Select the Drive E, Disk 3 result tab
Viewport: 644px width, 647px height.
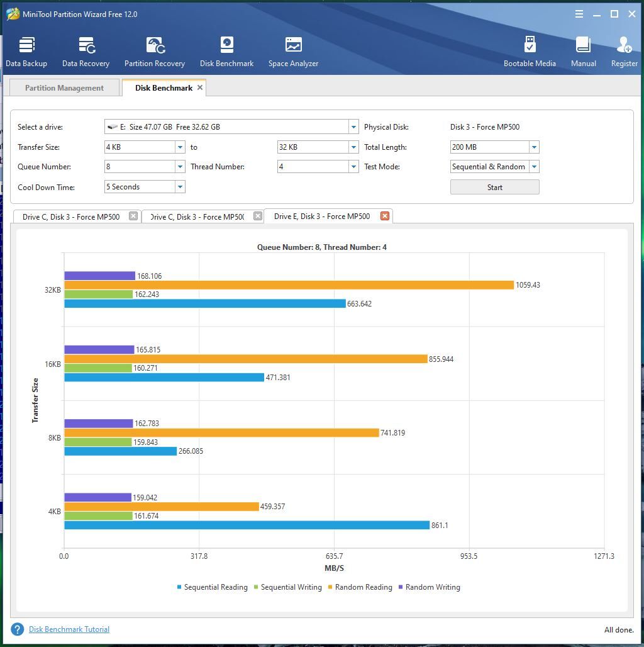322,217
